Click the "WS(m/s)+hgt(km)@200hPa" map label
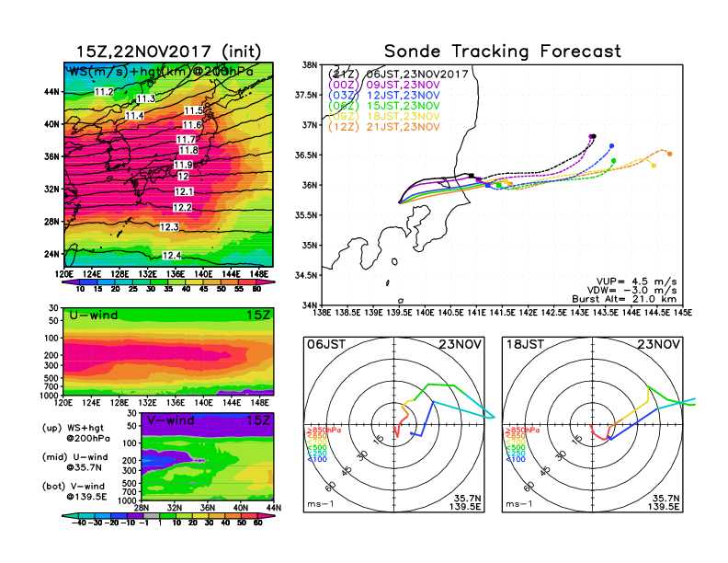Image resolution: width=728 pixels, height=563 pixels. [x=161, y=72]
